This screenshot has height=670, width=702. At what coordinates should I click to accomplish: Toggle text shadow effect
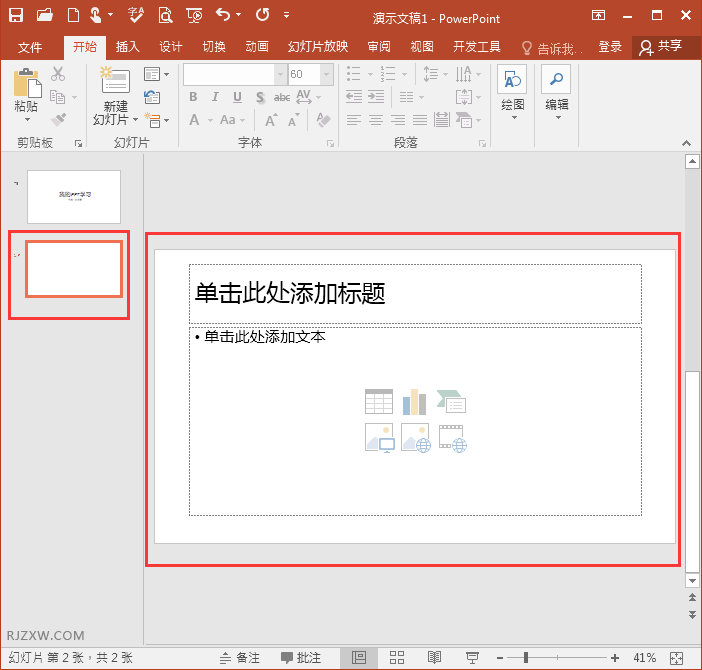click(260, 97)
